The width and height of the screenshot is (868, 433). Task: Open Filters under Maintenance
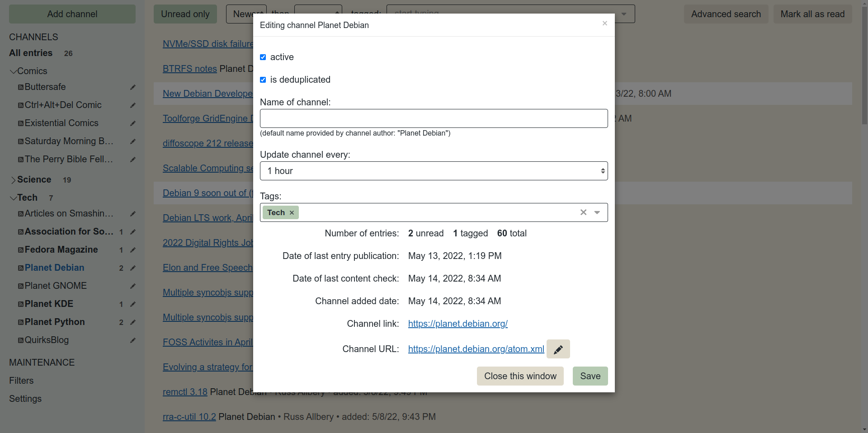(21, 381)
